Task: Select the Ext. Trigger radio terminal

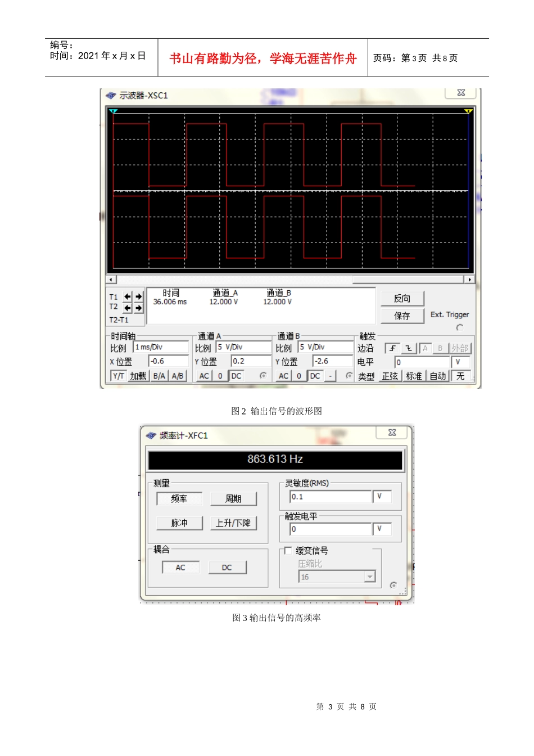Action: click(x=460, y=327)
